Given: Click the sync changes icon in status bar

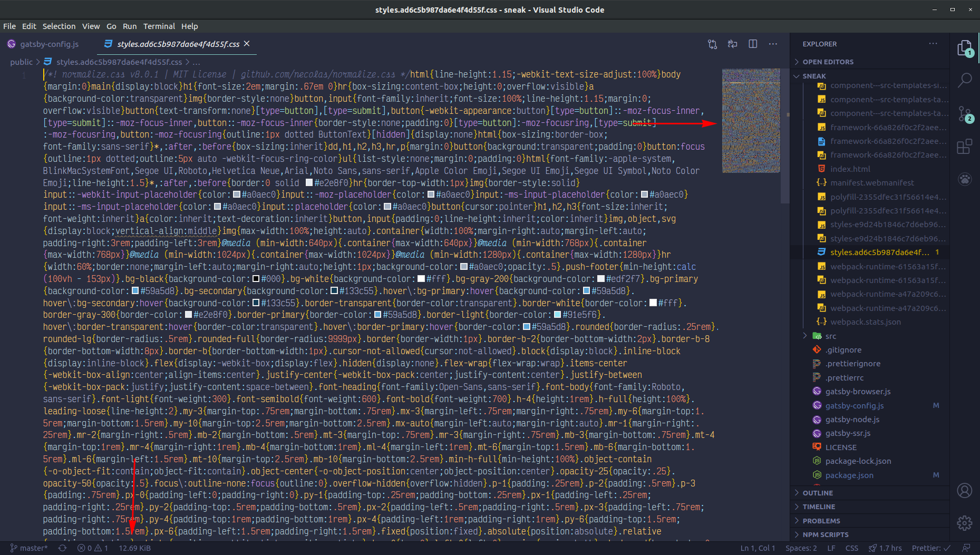Looking at the screenshot, I should click(x=62, y=548).
